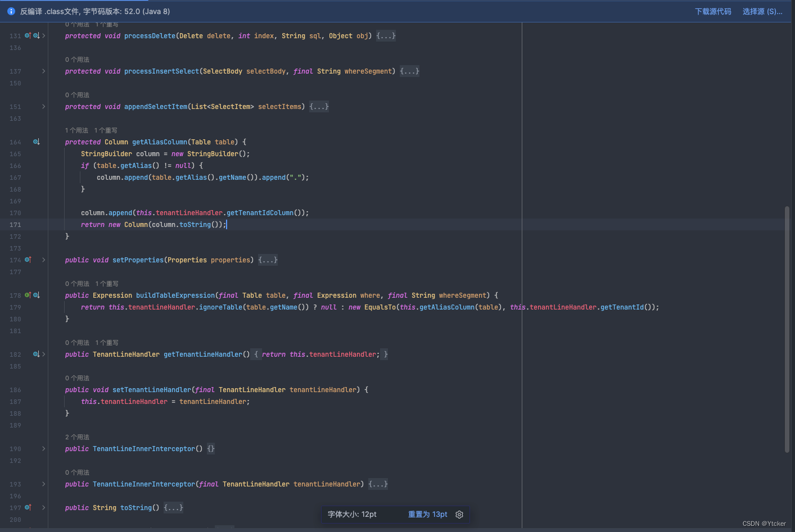This screenshot has width=795, height=532.
Task: Unfold {...} of the TenantLineHandler-argument constructor
Action: point(378,484)
